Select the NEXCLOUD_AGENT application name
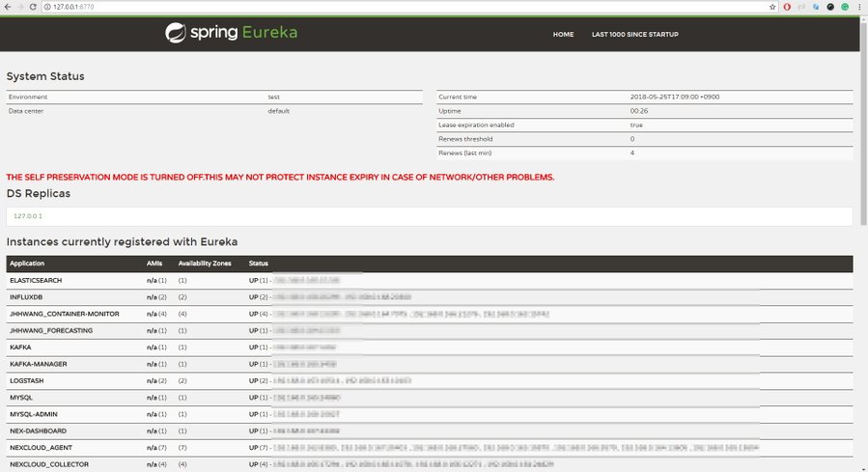Screen dimensions: 868x472 coord(41,448)
